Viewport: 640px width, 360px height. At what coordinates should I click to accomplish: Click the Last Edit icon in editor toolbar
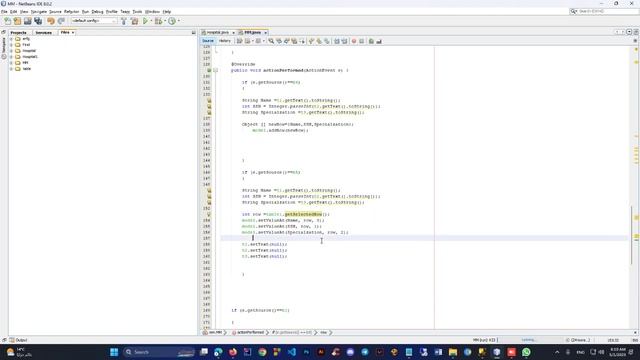(240, 41)
